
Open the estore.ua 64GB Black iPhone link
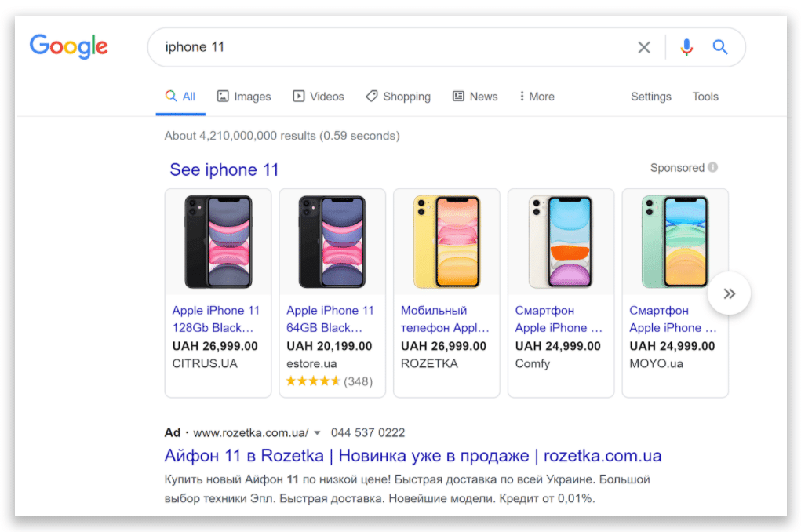330,319
